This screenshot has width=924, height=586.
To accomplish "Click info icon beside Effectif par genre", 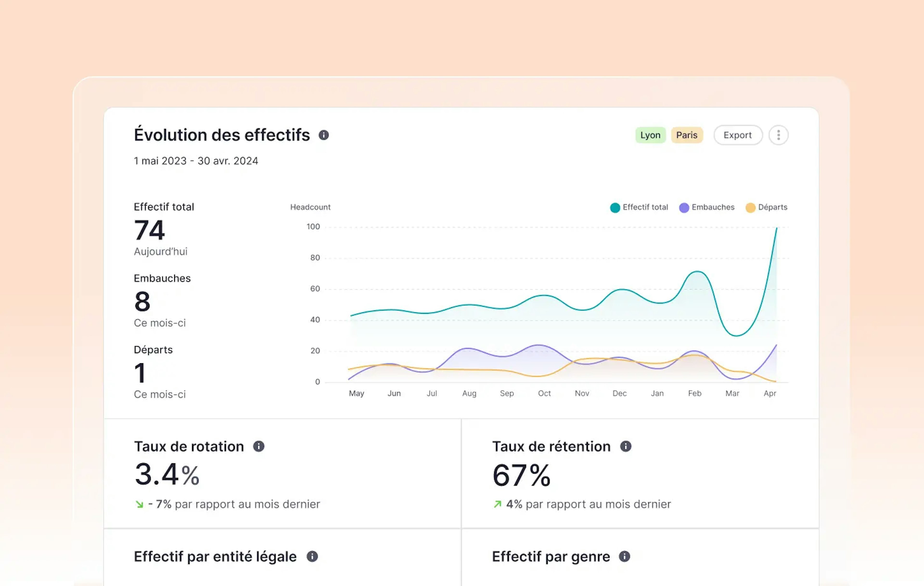I will (x=624, y=556).
